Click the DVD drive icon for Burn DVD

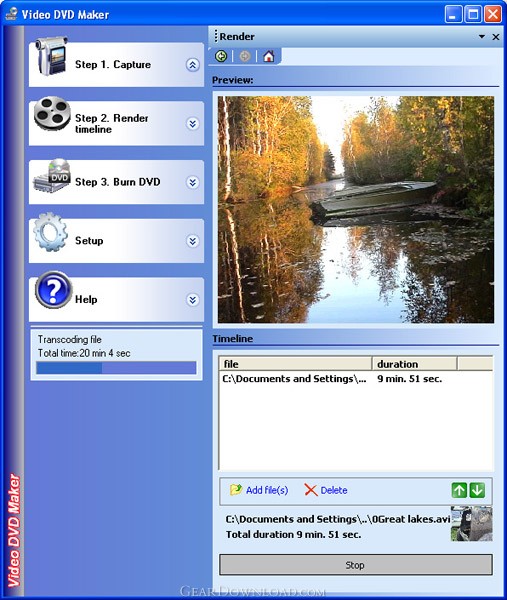[52, 176]
